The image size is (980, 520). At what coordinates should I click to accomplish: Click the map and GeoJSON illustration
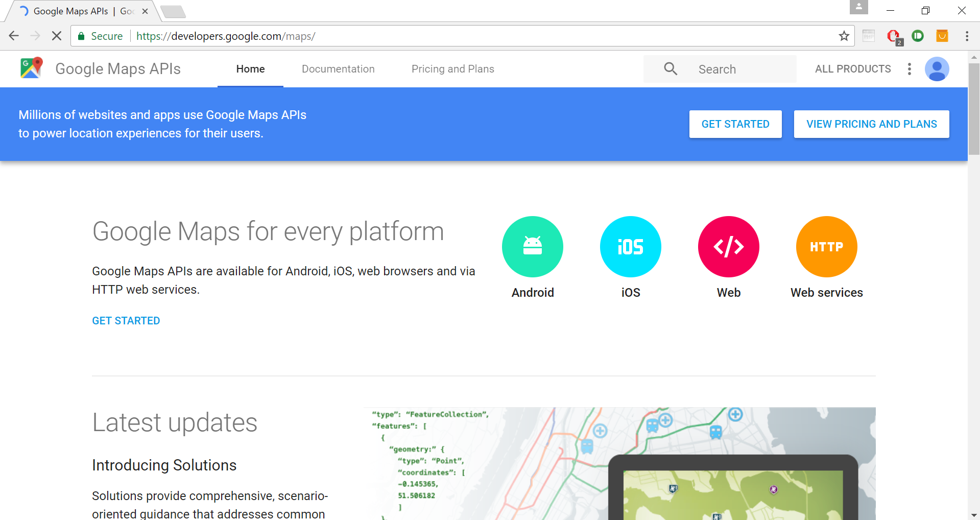pyautogui.click(x=619, y=463)
